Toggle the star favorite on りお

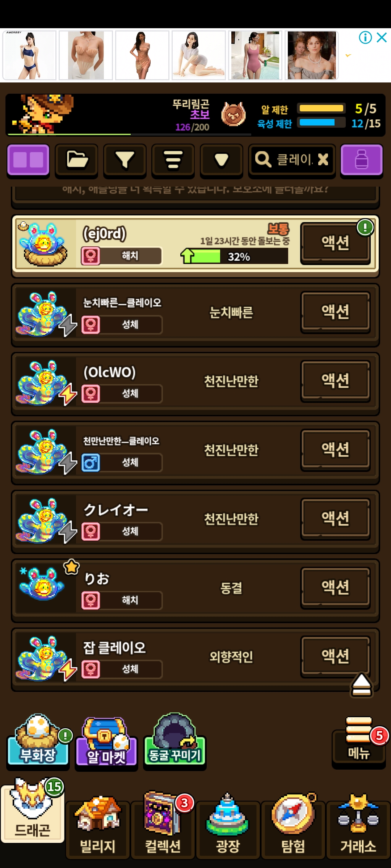point(71,567)
